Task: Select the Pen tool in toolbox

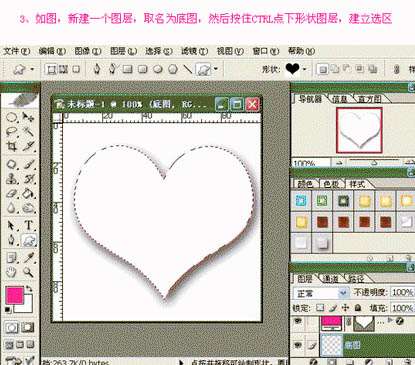Action: tap(12, 240)
